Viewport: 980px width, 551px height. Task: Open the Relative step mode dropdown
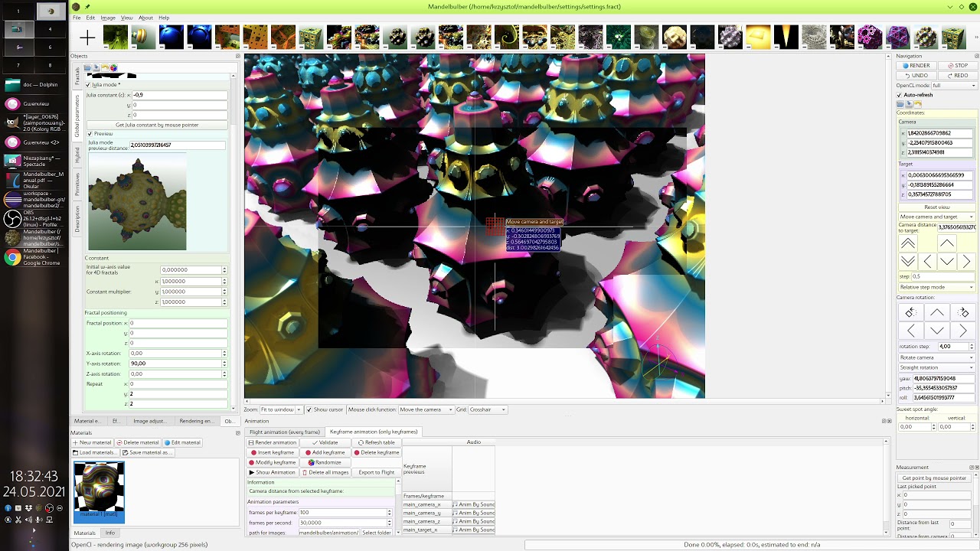936,287
